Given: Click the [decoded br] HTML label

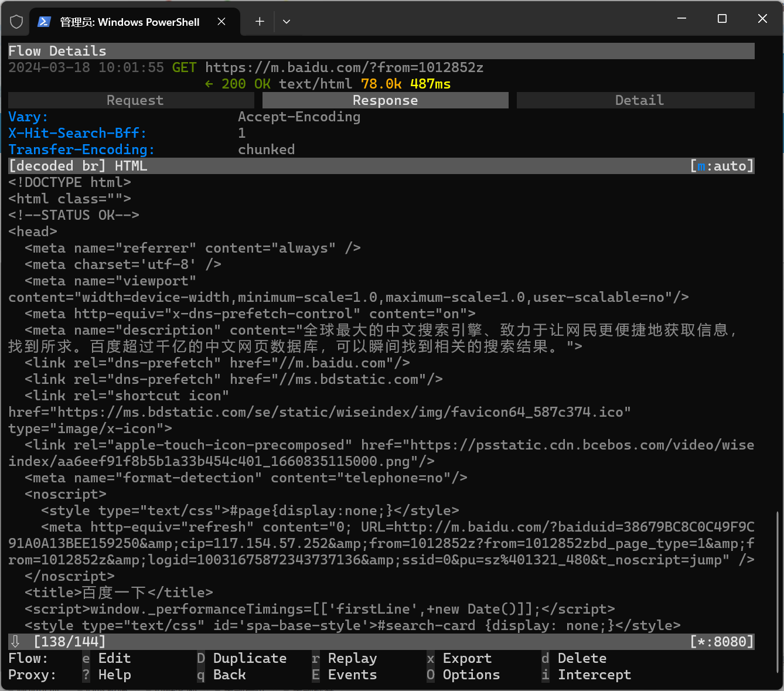Looking at the screenshot, I should 77,166.
